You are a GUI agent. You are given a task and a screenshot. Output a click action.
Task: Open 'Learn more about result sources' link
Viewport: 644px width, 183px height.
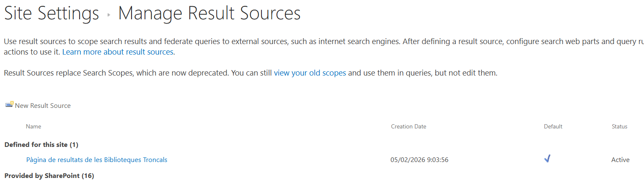pyautogui.click(x=119, y=52)
